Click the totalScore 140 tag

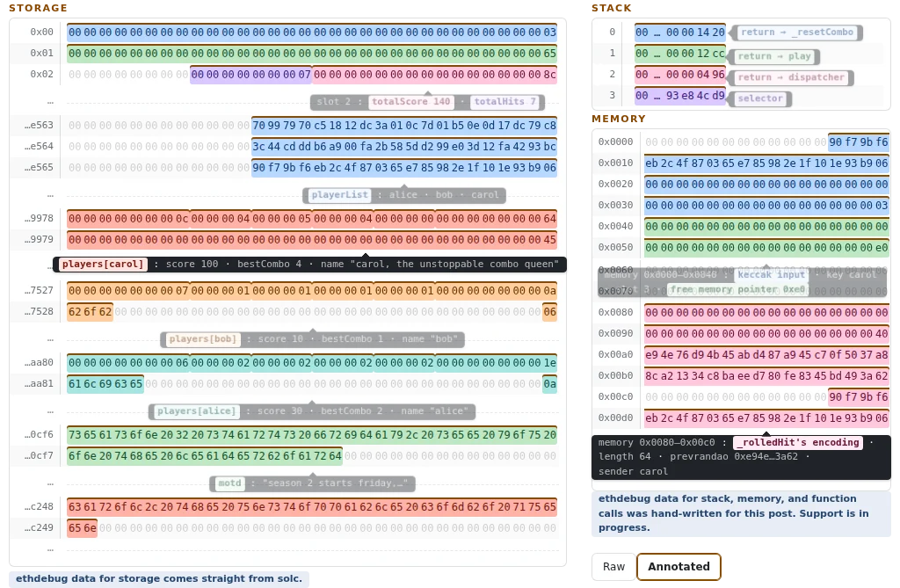(x=410, y=102)
